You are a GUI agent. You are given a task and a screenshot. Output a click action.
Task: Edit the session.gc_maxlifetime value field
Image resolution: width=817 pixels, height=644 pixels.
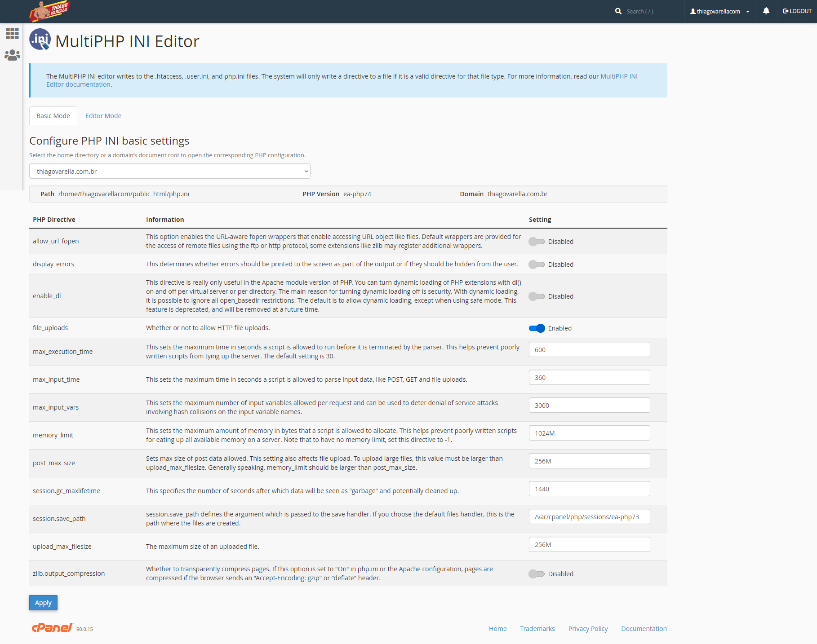tap(590, 489)
